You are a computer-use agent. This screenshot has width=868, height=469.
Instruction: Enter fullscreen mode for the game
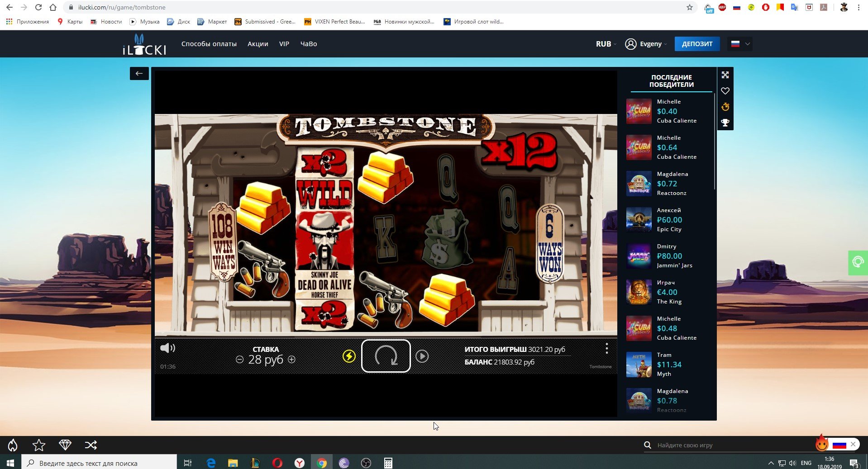click(x=725, y=75)
